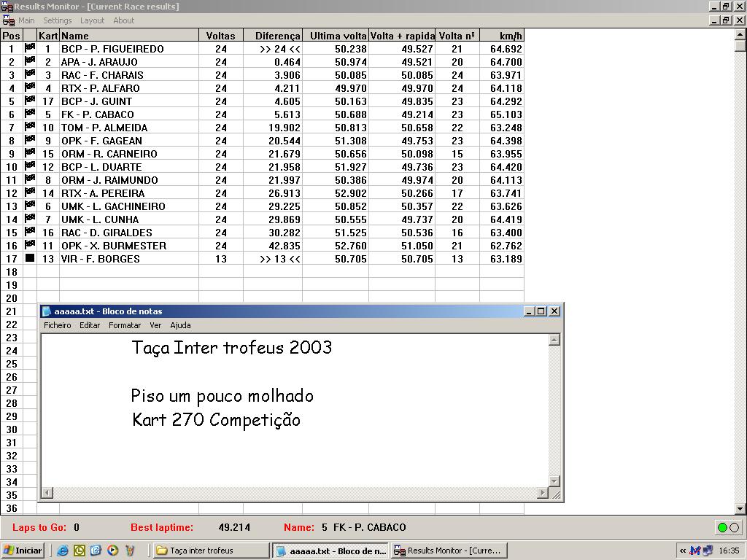This screenshot has height=560, width=747.
Task: Click the Iniciar start button
Action: tap(23, 551)
